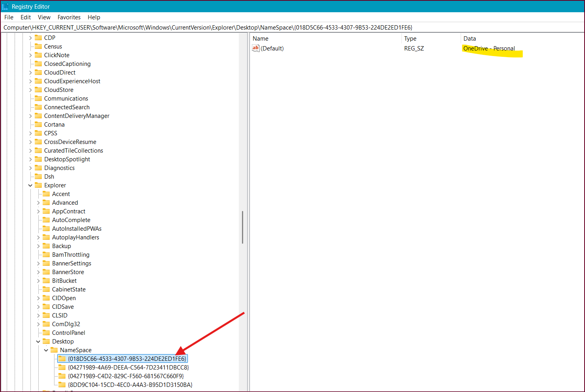Click the Dsh folder icon
This screenshot has width=585, height=392.
coord(38,177)
